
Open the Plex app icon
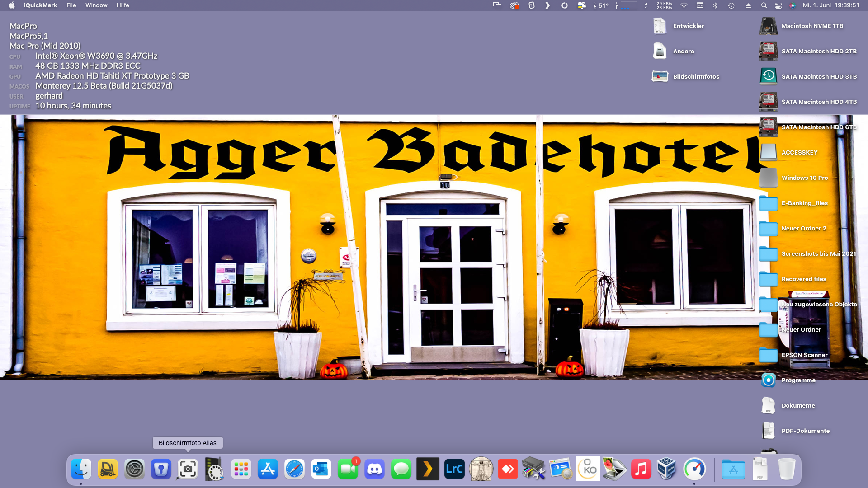coord(428,469)
